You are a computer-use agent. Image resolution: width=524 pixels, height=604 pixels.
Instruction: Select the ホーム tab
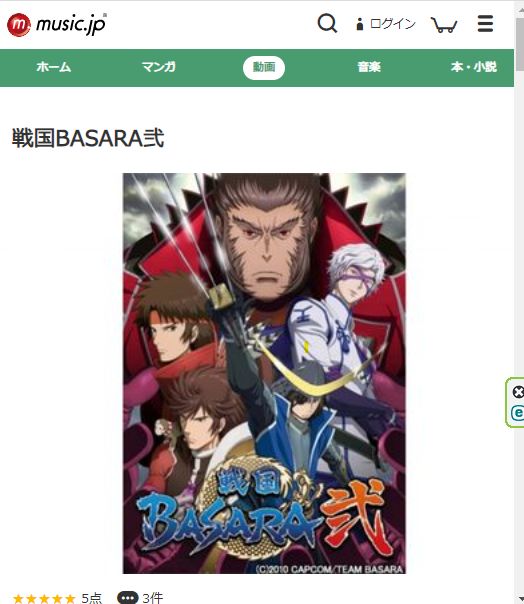[54, 67]
